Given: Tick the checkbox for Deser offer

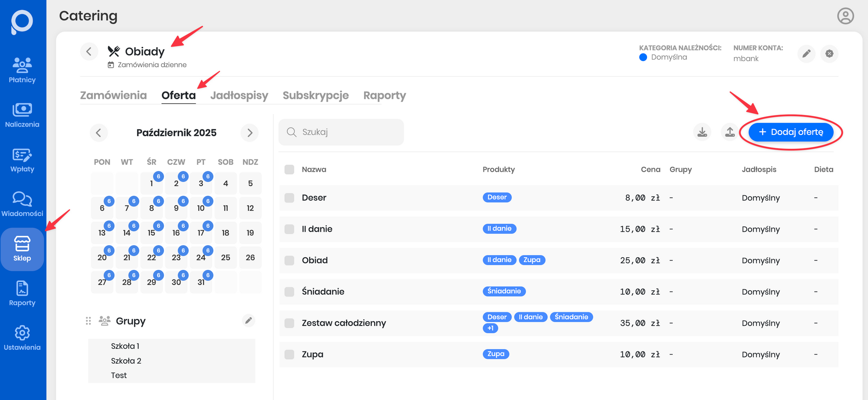Looking at the screenshot, I should click(289, 198).
